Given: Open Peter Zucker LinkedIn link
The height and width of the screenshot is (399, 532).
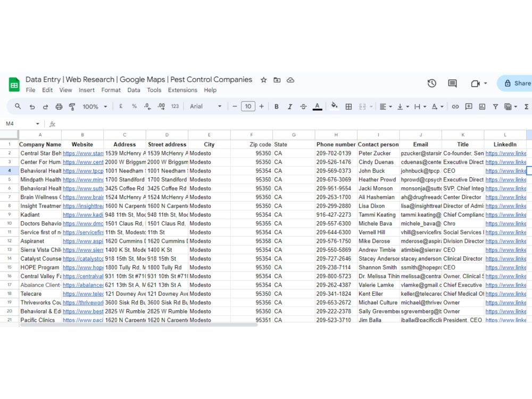Looking at the screenshot, I should click(x=505, y=153).
